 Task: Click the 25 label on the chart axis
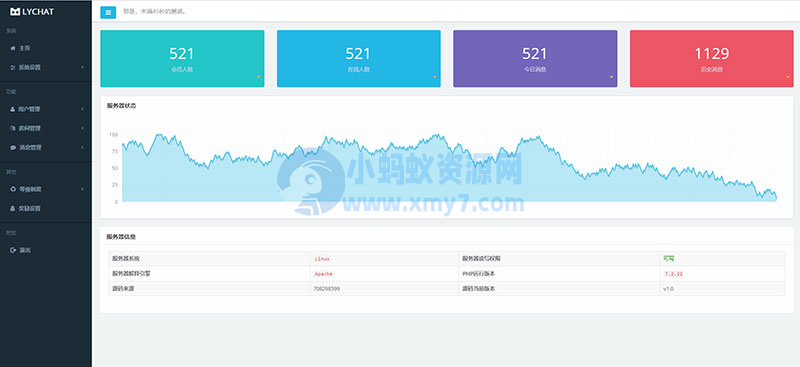pos(115,185)
